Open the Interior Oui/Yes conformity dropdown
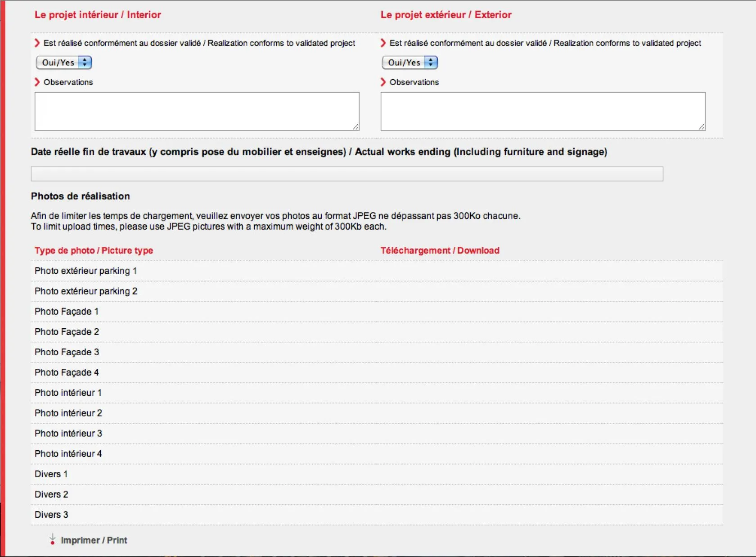The width and height of the screenshot is (756, 557). [63, 63]
